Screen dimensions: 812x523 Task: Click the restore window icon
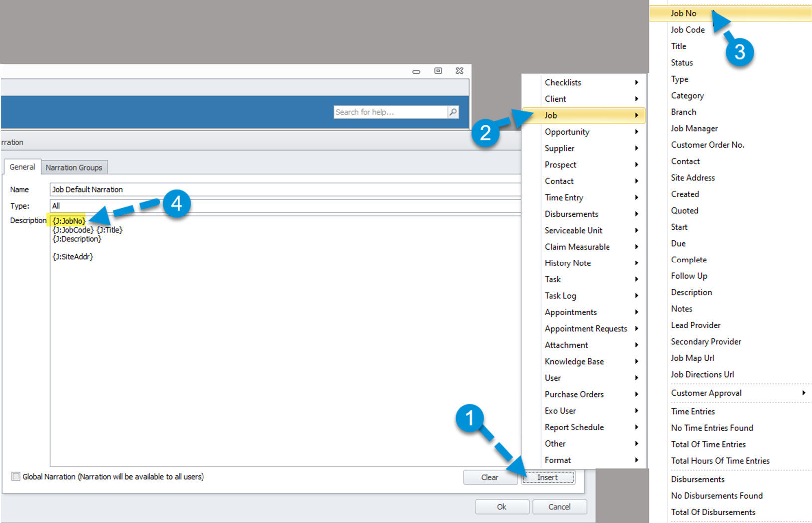pyautogui.click(x=438, y=71)
